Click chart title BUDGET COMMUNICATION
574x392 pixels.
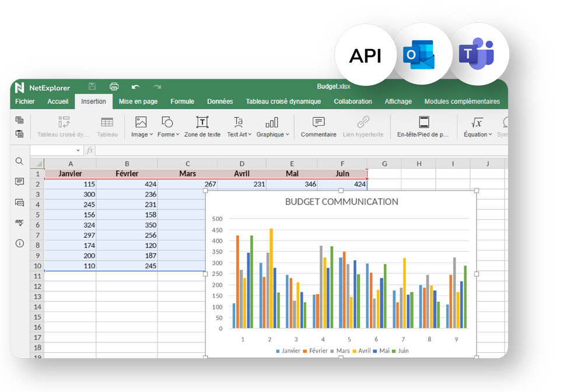pyautogui.click(x=342, y=202)
